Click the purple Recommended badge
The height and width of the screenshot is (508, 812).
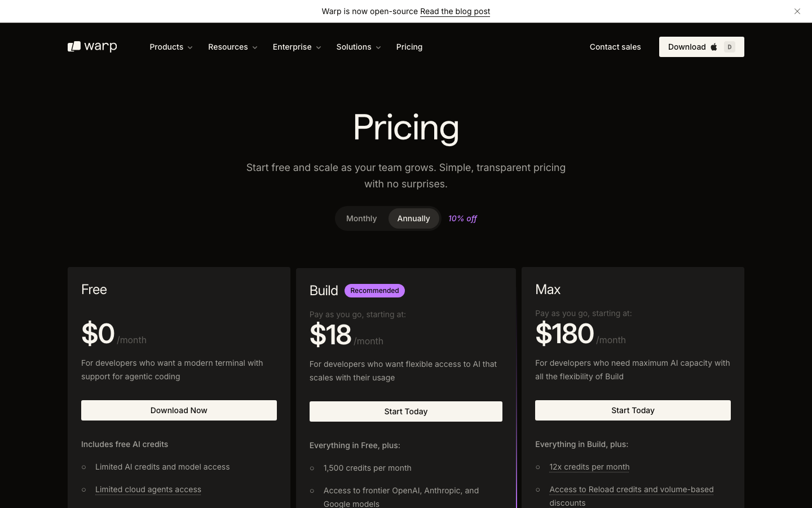(374, 291)
